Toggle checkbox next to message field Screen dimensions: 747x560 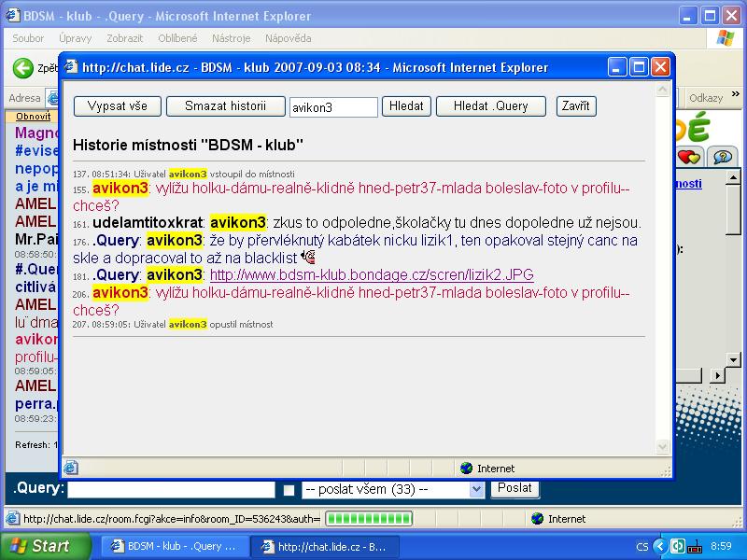(289, 491)
